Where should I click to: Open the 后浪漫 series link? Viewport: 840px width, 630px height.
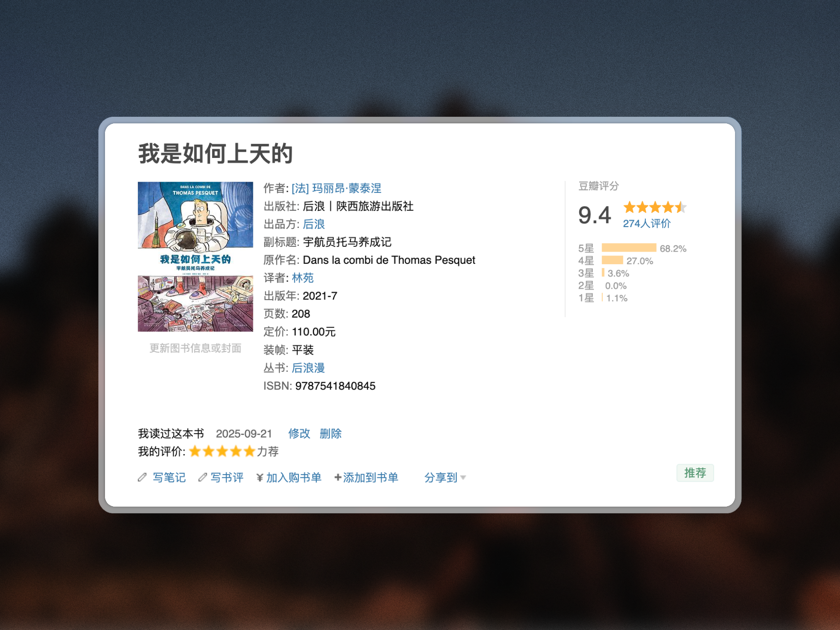(308, 368)
